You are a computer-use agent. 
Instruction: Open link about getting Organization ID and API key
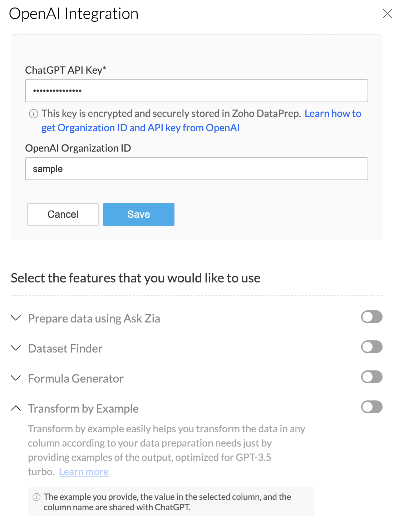click(x=140, y=128)
